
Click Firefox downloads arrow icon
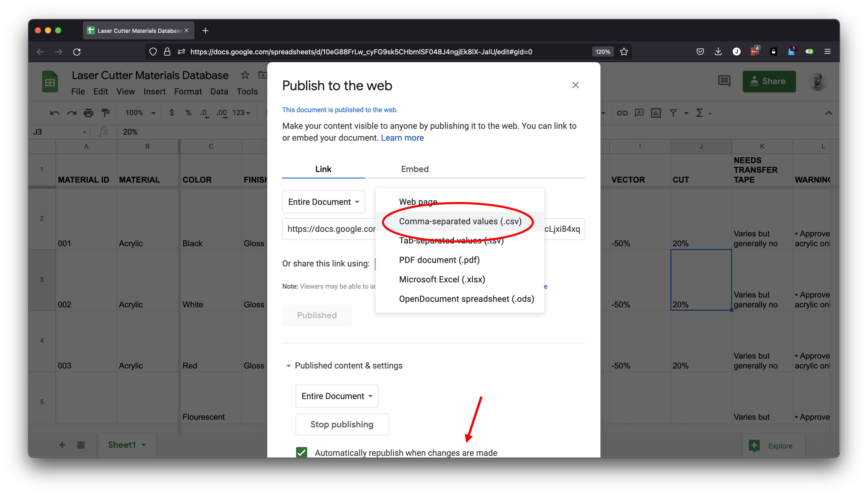tap(718, 52)
